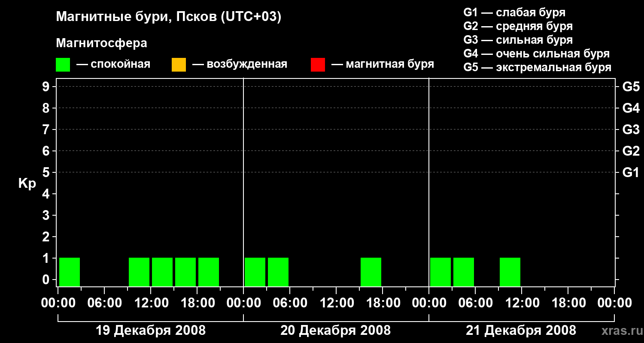Click the 12:00 time label under 20 December

[x=336, y=303]
